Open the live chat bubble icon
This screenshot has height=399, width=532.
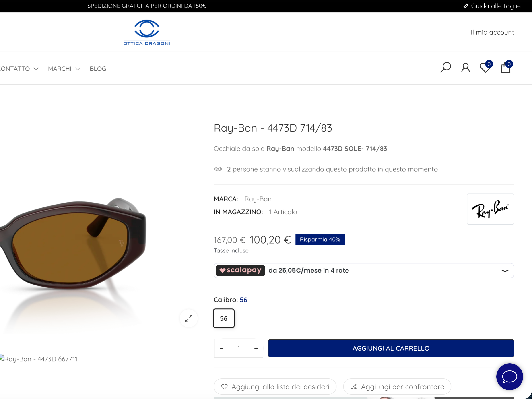pos(510,377)
